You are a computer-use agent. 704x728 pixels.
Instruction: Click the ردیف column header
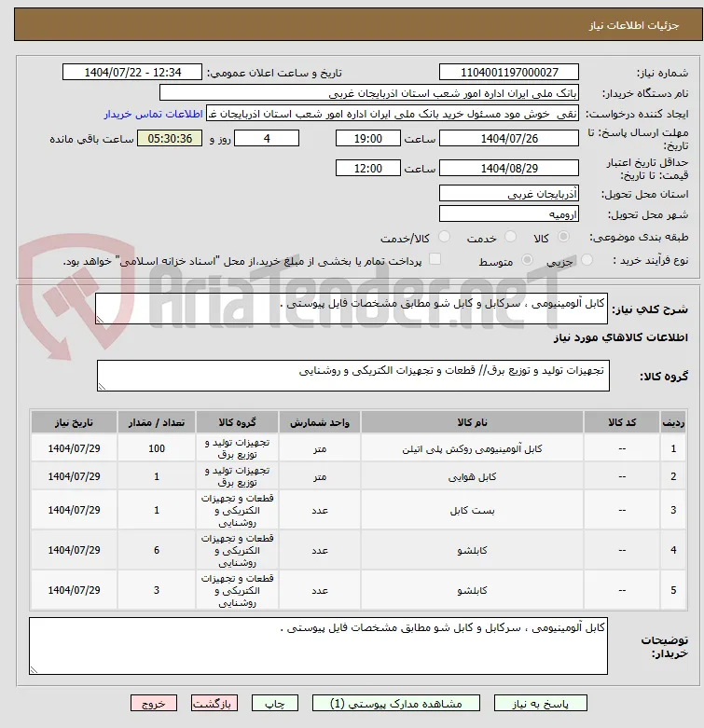673,422
